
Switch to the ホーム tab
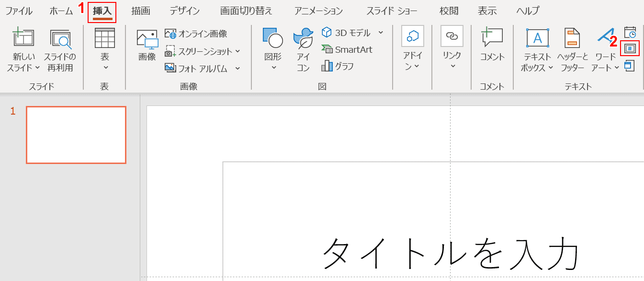[x=61, y=11]
